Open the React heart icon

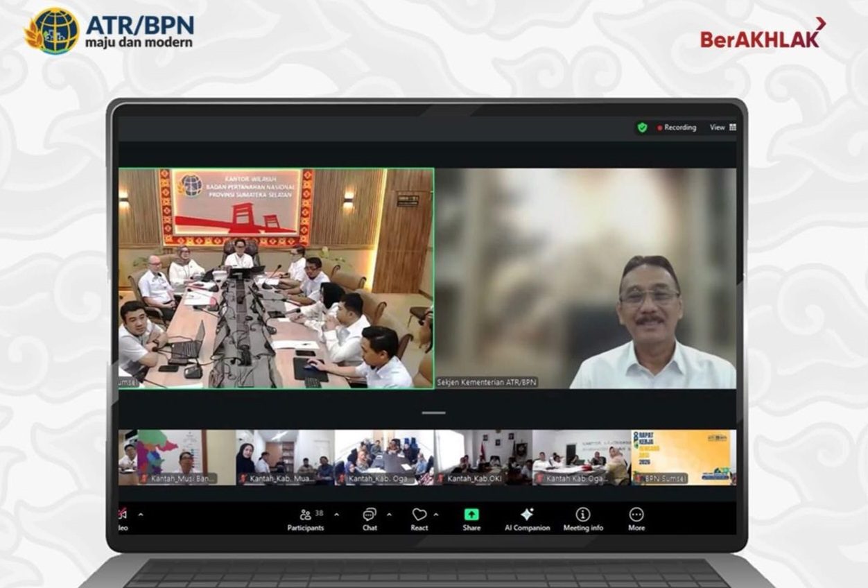tap(419, 514)
